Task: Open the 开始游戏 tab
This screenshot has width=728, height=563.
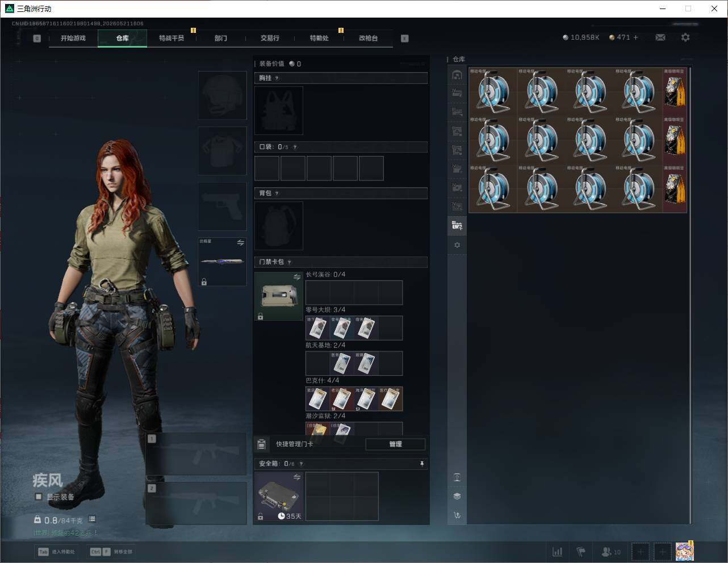Action: (73, 38)
